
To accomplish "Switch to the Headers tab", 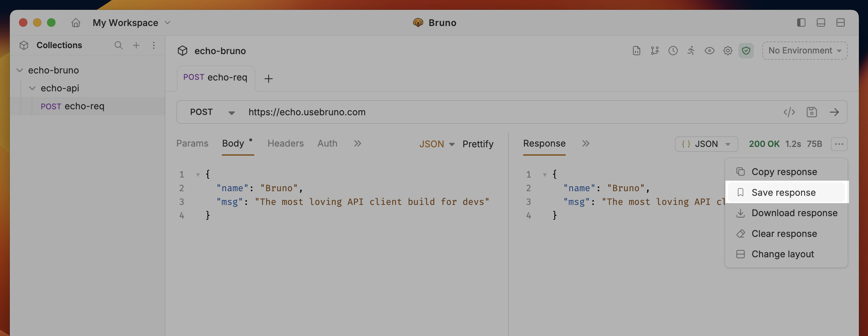I will 285,143.
